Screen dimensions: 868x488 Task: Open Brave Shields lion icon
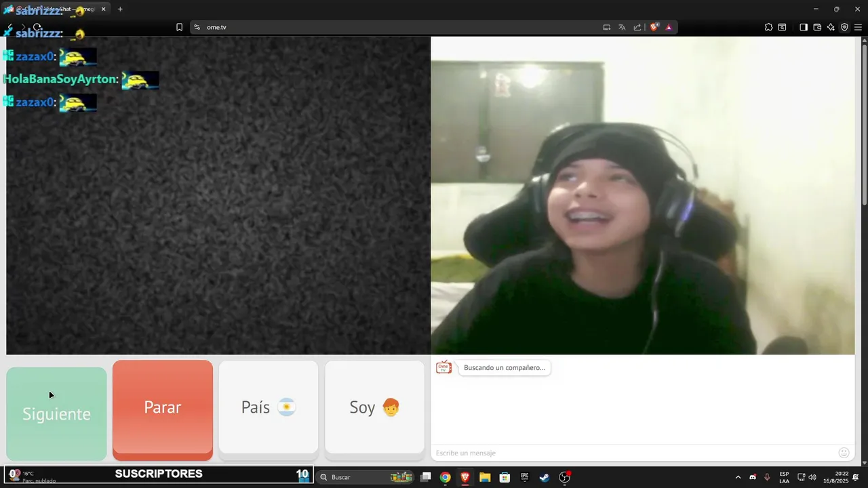pyautogui.click(x=654, y=27)
